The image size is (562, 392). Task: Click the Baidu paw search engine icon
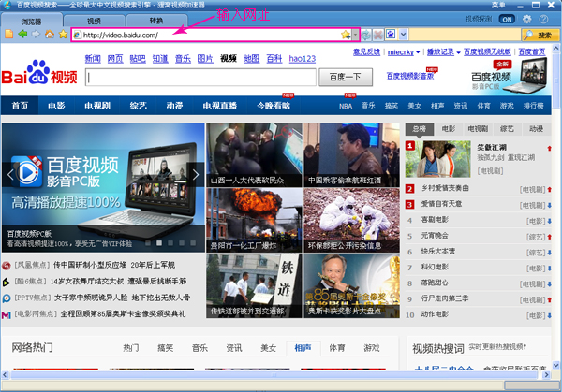tap(391, 35)
